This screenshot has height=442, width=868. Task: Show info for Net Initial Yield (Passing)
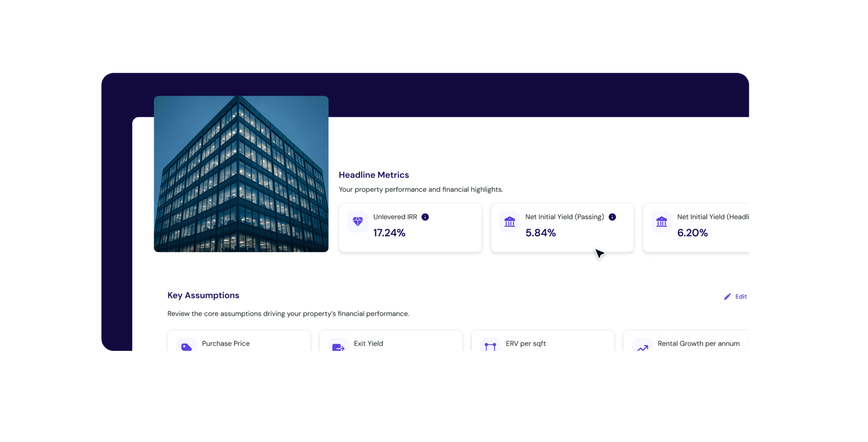point(612,217)
